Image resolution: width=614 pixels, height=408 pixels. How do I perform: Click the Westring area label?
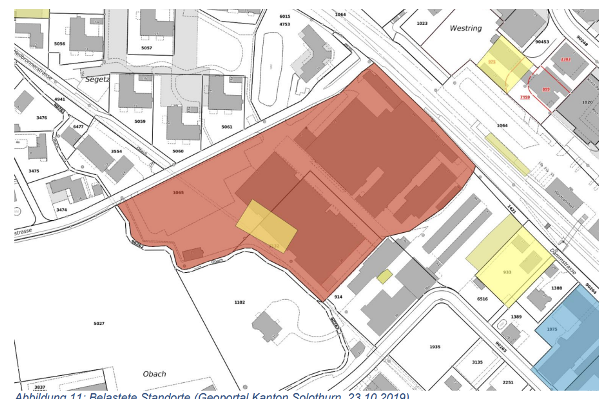(x=466, y=28)
